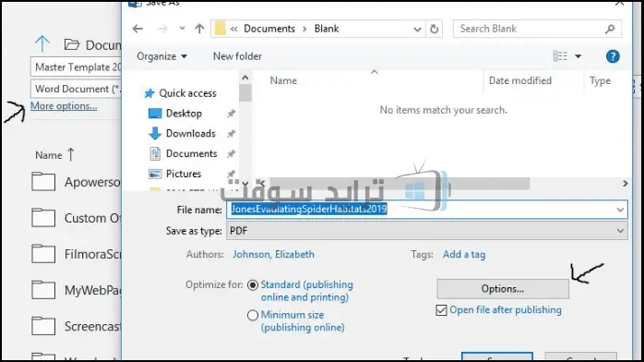Open Pictures in navigation pane
644x362 pixels.
pyautogui.click(x=175, y=174)
